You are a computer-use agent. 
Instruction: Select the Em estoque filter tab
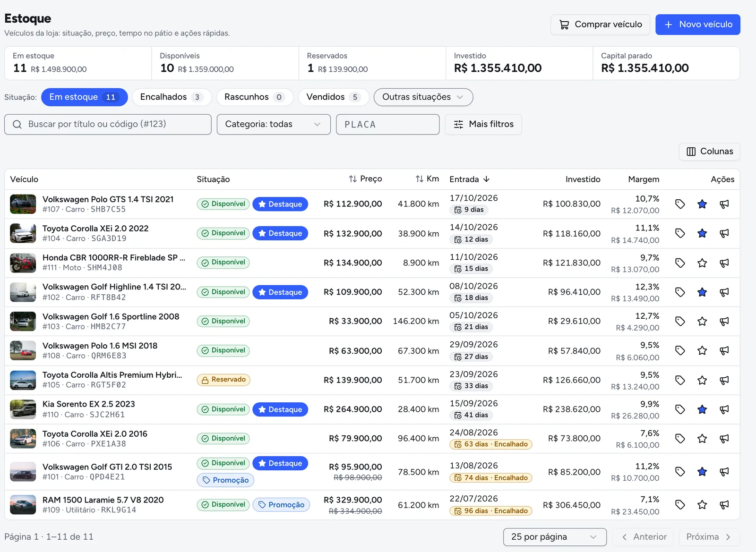85,97
